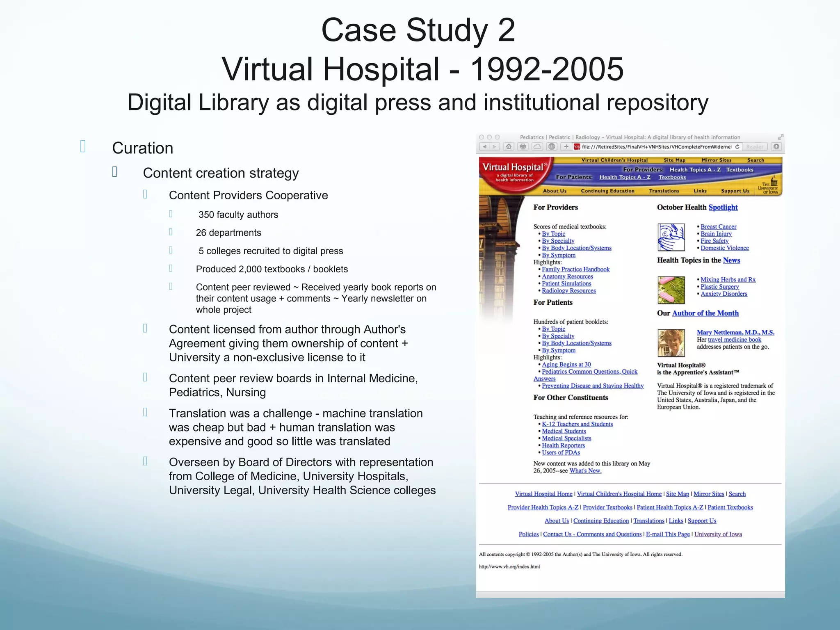Open Translations in the yellow banner
The image size is (840, 630).
click(664, 191)
